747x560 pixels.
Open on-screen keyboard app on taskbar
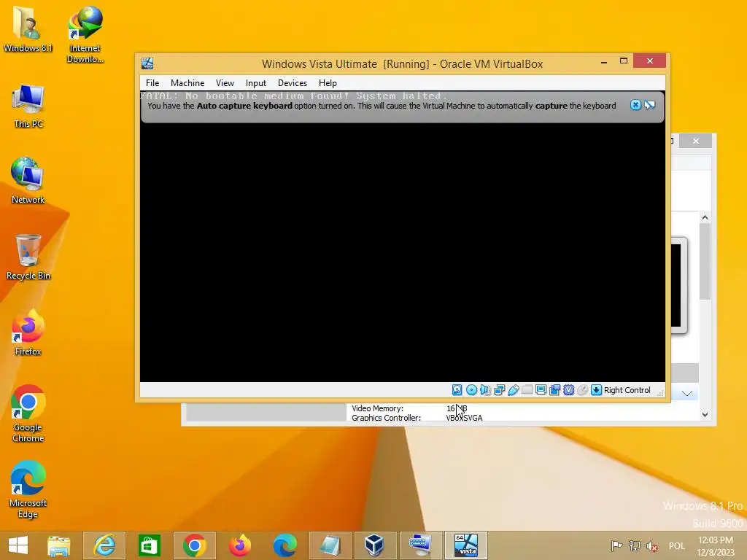point(420,545)
